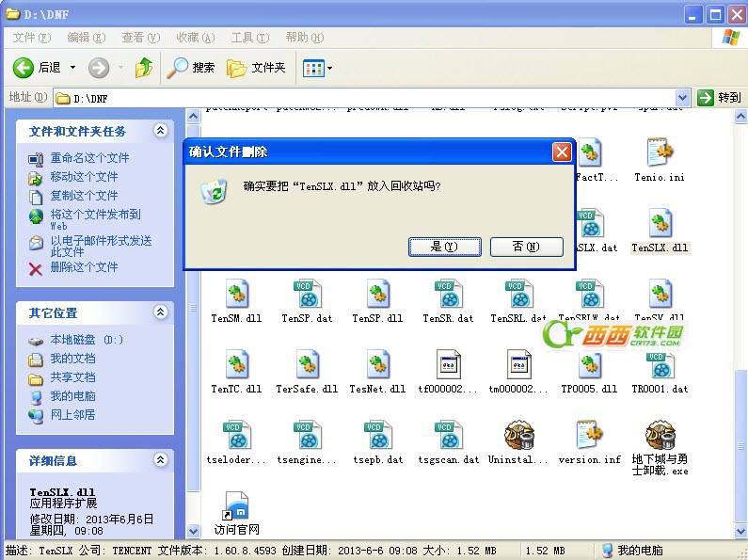Select the tseloder file icon

point(237,435)
